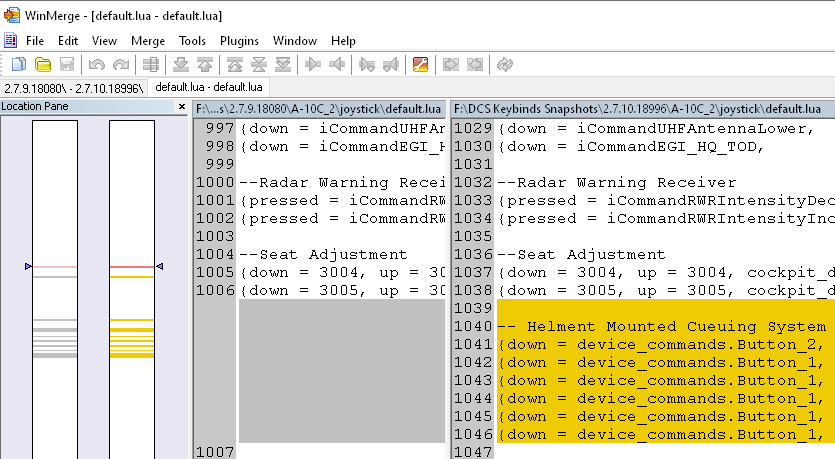This screenshot has width=835, height=459.
Task: Open the File menu
Action: [35, 41]
